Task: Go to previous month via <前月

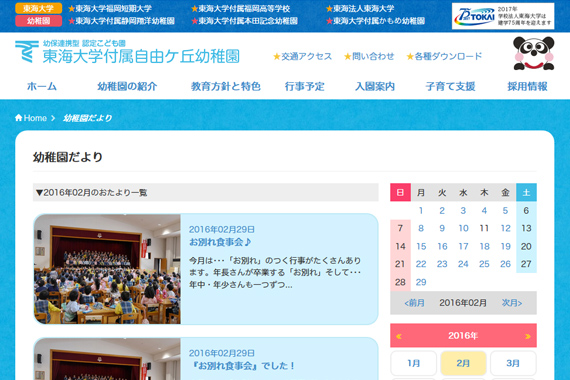Action: tap(414, 303)
